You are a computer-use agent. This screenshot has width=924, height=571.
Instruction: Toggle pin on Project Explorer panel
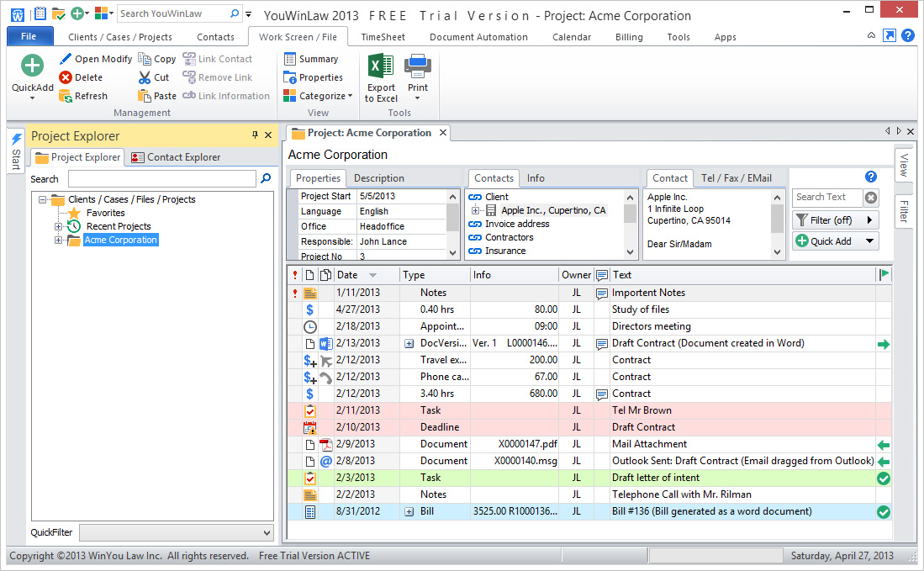256,135
